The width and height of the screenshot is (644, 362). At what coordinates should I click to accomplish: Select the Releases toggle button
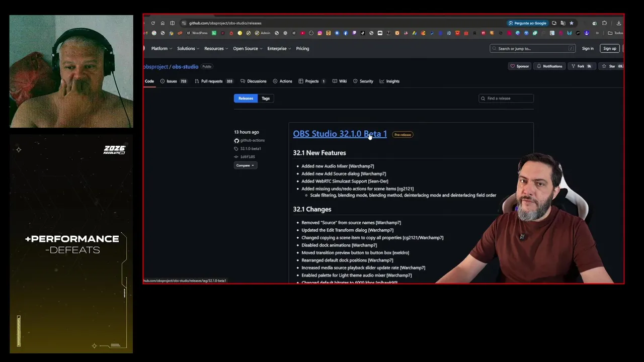(x=246, y=99)
